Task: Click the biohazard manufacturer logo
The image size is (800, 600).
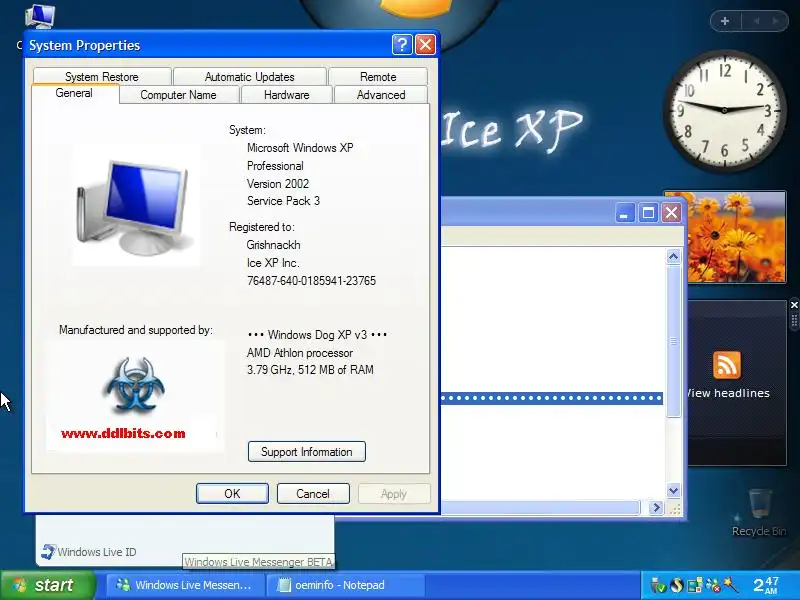Action: coord(135,385)
